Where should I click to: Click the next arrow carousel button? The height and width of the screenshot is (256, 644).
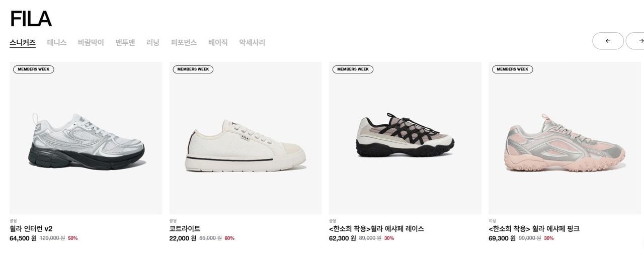point(635,41)
